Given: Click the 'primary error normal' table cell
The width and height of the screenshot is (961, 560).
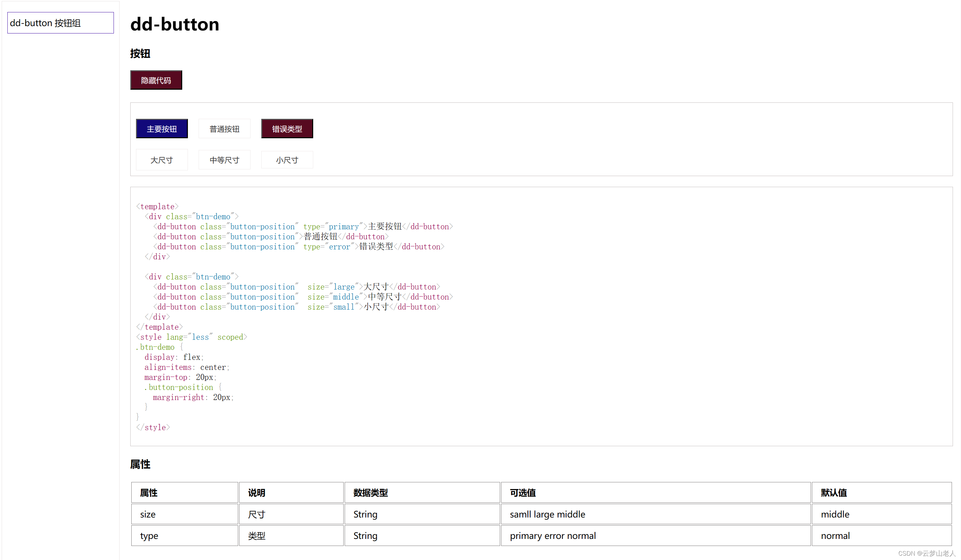Looking at the screenshot, I should pyautogui.click(x=655, y=535).
